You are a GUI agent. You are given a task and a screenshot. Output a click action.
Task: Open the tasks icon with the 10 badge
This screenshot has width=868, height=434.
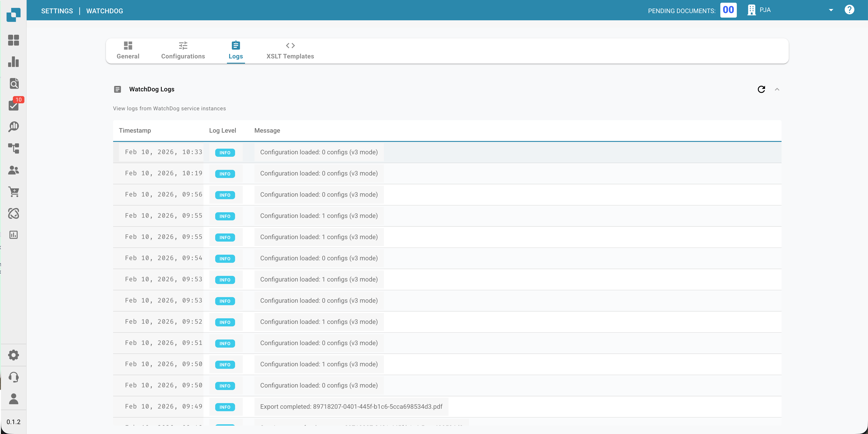(x=14, y=105)
